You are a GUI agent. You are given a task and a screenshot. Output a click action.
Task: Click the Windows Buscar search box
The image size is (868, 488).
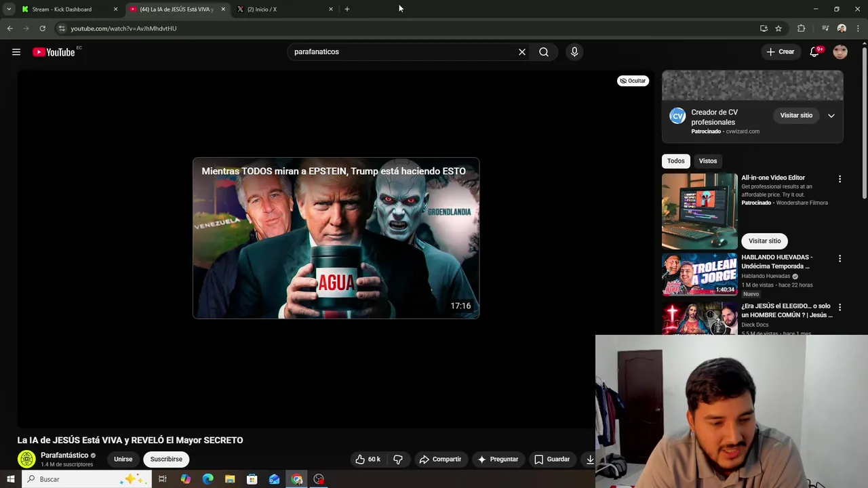pyautogui.click(x=87, y=479)
